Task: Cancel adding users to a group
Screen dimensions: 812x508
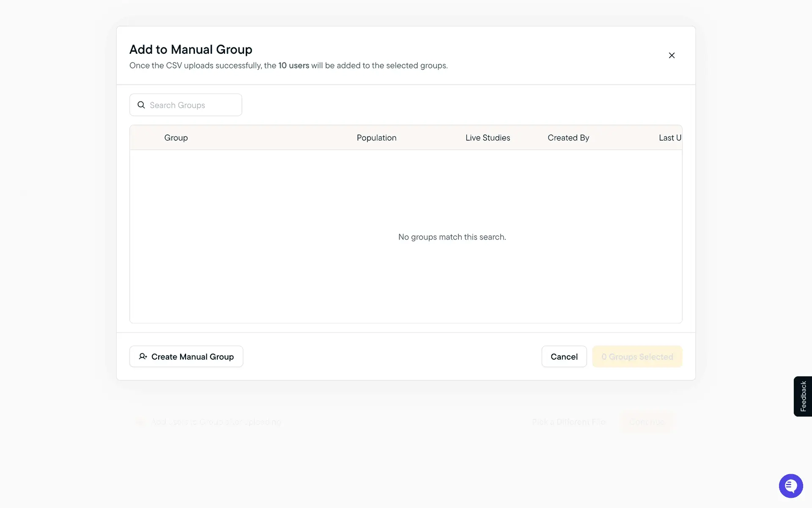Action: pyautogui.click(x=564, y=356)
